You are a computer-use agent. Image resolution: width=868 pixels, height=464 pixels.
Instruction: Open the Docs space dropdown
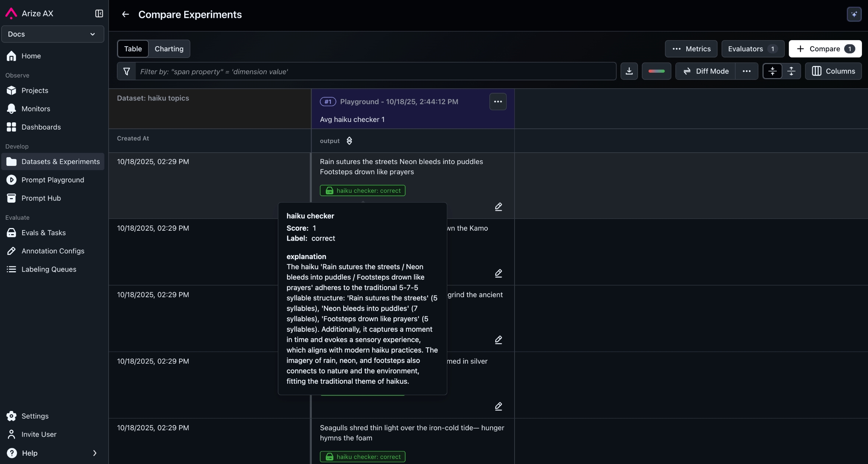click(x=53, y=34)
